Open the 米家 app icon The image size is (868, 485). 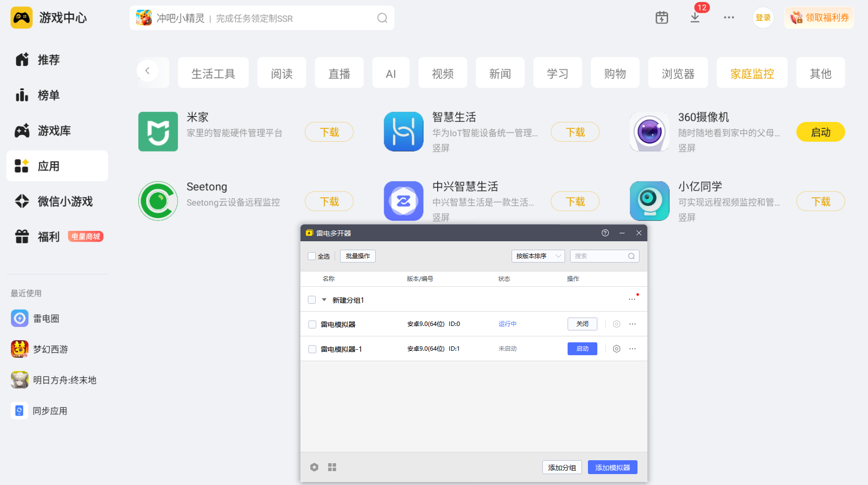(x=158, y=132)
